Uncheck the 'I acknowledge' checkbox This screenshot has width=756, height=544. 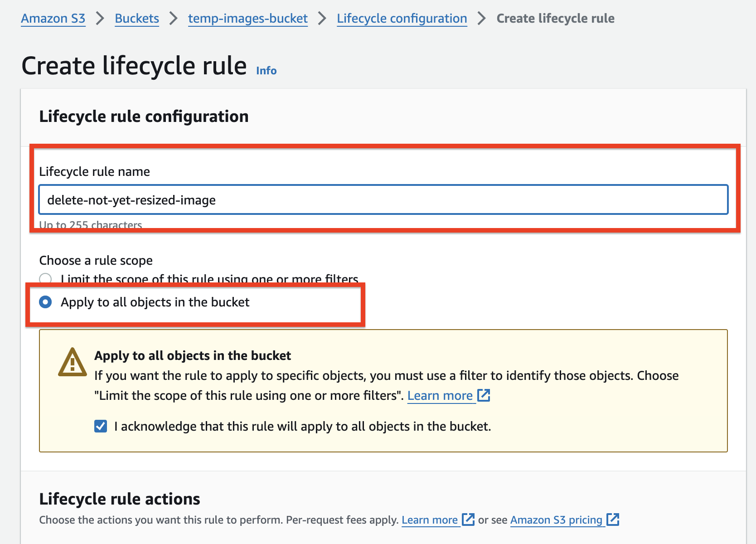pos(101,426)
